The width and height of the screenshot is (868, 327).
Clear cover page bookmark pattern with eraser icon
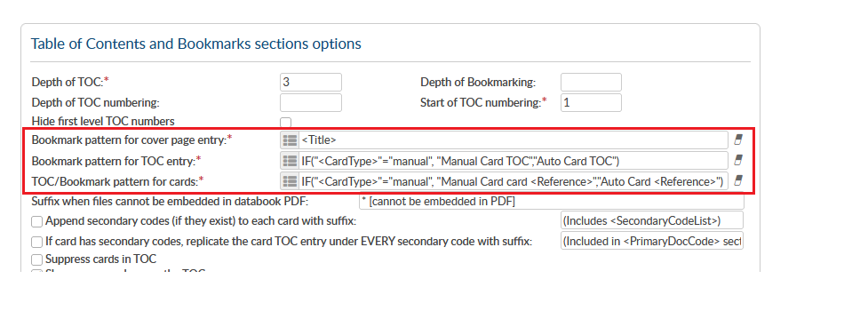[738, 140]
